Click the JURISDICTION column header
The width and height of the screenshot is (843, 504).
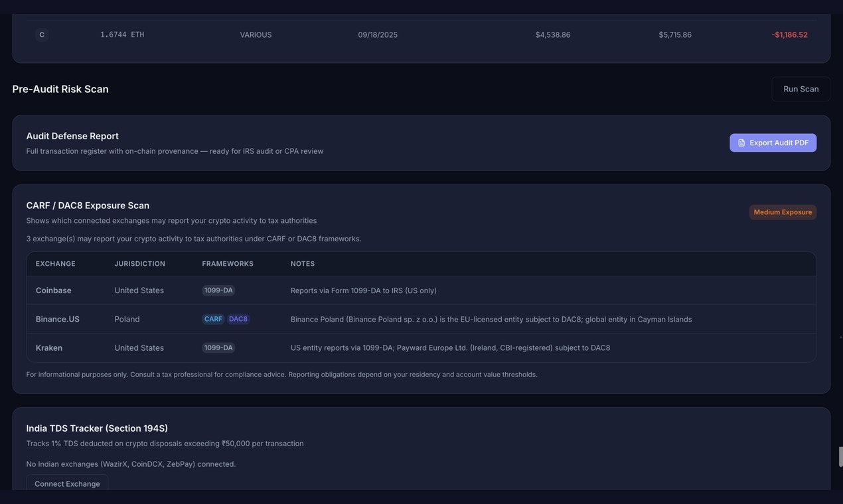(140, 264)
